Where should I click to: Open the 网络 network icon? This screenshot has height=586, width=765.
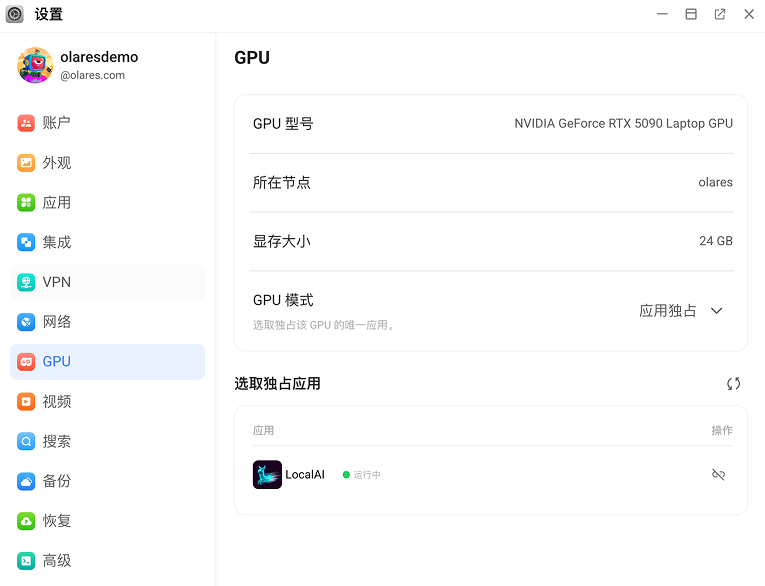click(x=26, y=322)
